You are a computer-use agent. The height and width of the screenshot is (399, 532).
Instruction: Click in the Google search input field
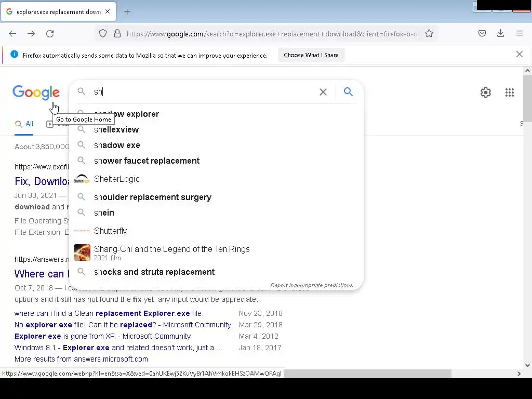coord(204,92)
